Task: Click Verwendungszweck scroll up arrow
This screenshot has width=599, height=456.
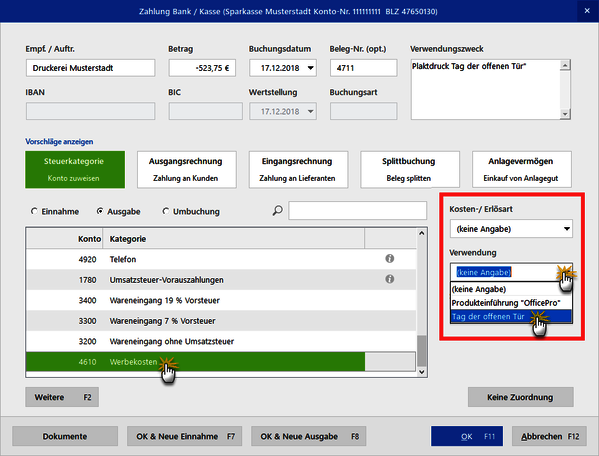Action: pos(565,65)
